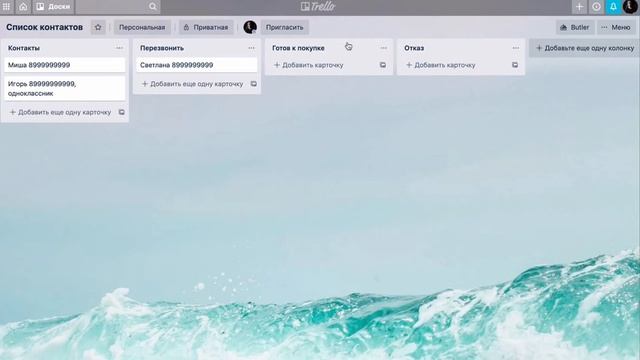Click the template icon in the Перезвонить list
Viewport: 640px width, 360px height.
pyautogui.click(x=254, y=84)
